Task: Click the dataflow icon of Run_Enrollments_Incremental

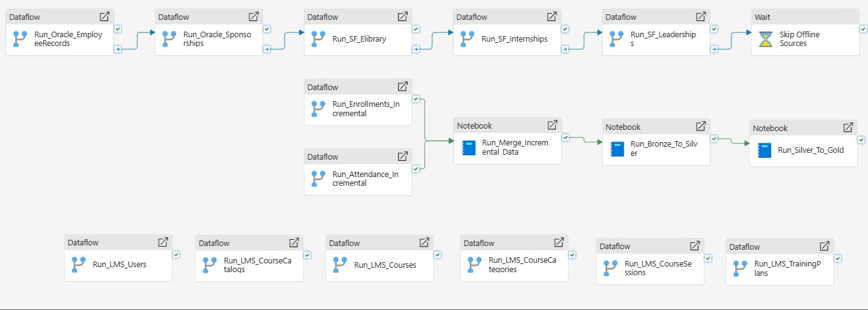Action: pos(318,109)
